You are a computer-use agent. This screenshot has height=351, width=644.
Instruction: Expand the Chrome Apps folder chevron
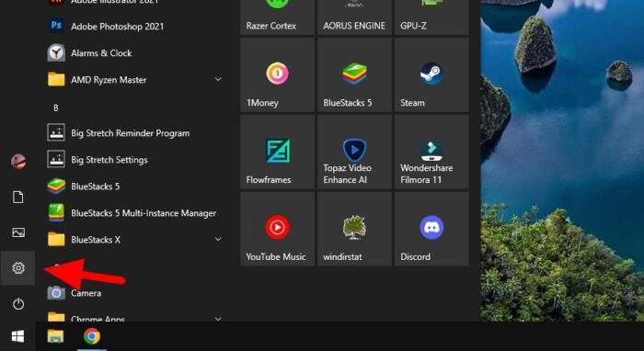[219, 319]
